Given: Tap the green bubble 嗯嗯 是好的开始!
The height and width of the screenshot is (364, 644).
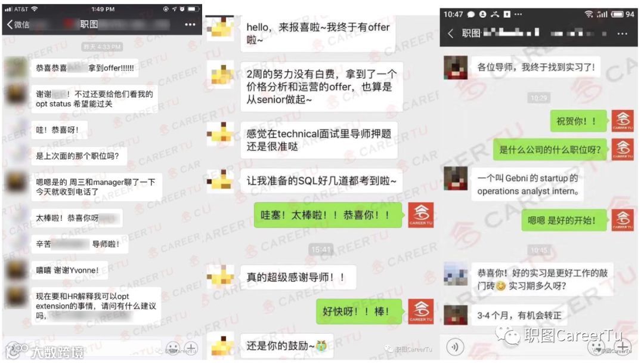Looking at the screenshot, I should 562,221.
